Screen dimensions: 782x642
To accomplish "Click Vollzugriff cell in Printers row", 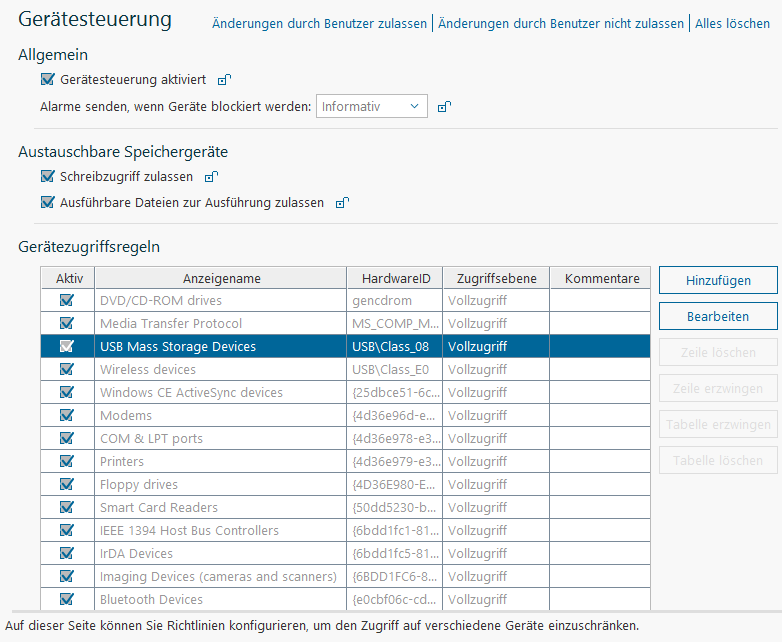I will 496,461.
